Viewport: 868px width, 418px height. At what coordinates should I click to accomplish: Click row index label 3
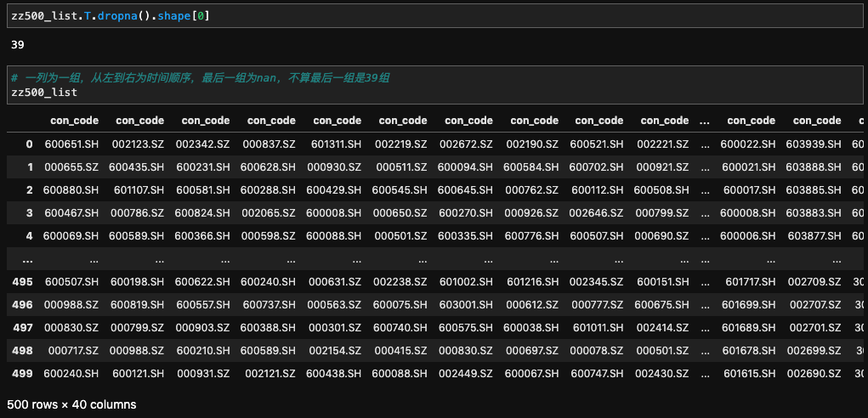(x=29, y=213)
